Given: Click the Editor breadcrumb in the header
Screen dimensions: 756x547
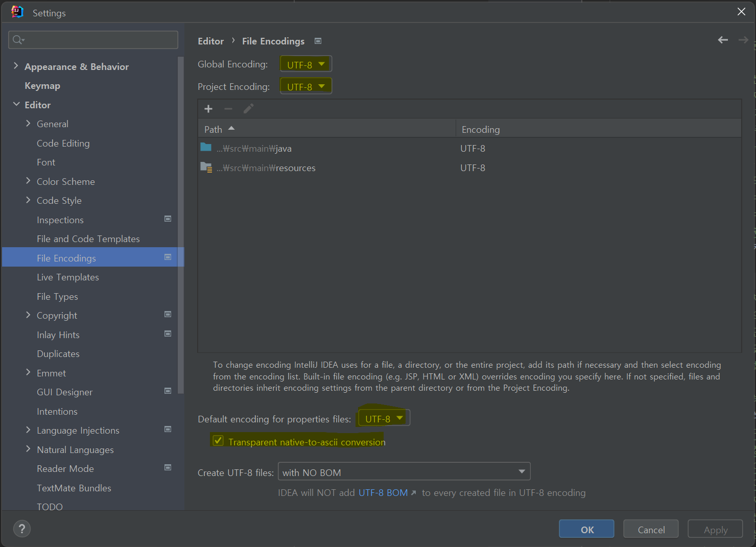Looking at the screenshot, I should pos(211,41).
